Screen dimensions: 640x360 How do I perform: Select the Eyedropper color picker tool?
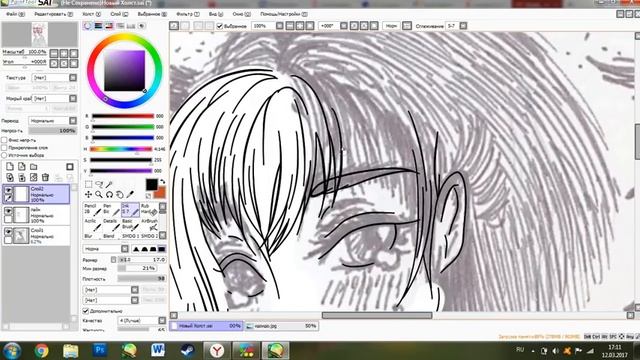(x=130, y=195)
